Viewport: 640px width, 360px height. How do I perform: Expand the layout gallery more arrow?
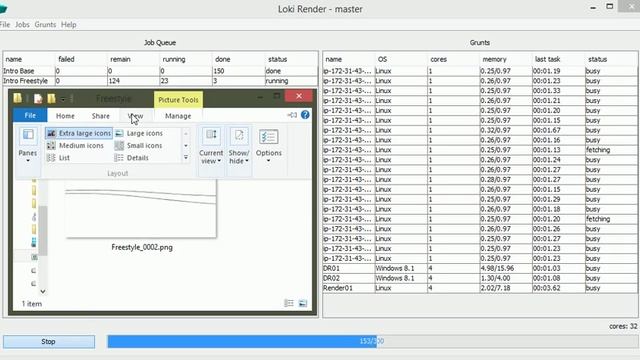coord(186,158)
